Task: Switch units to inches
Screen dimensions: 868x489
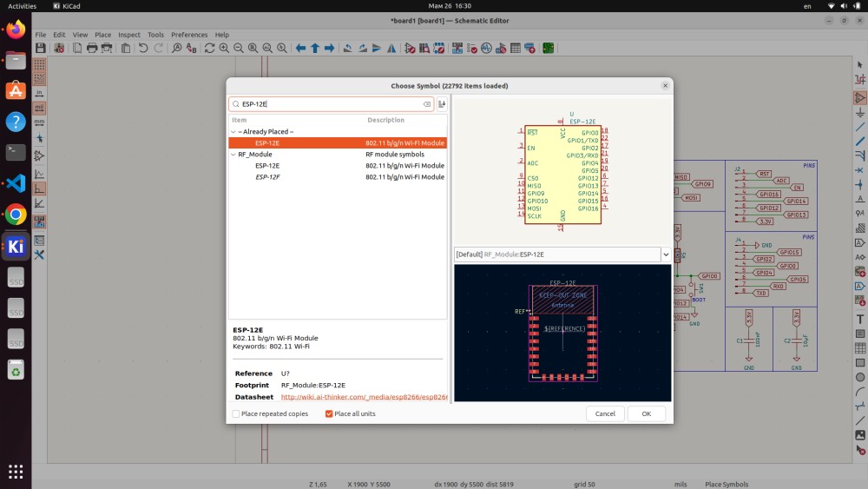Action: (x=39, y=94)
